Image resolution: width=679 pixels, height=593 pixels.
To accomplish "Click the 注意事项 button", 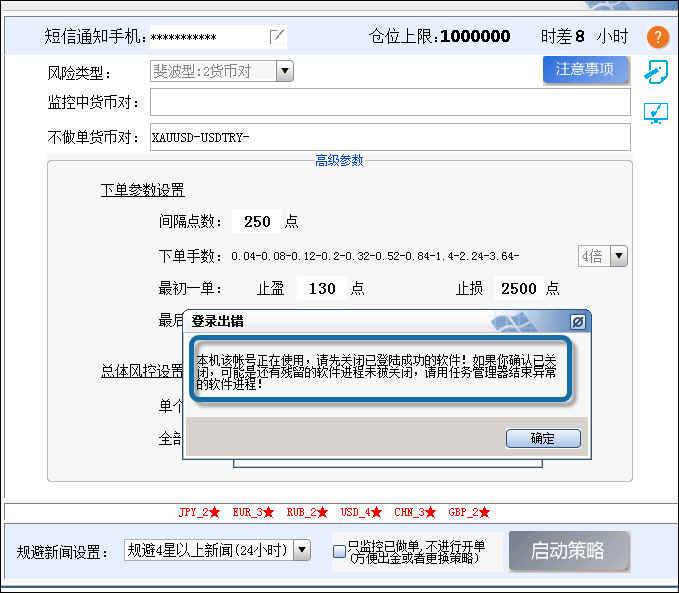I will (585, 70).
